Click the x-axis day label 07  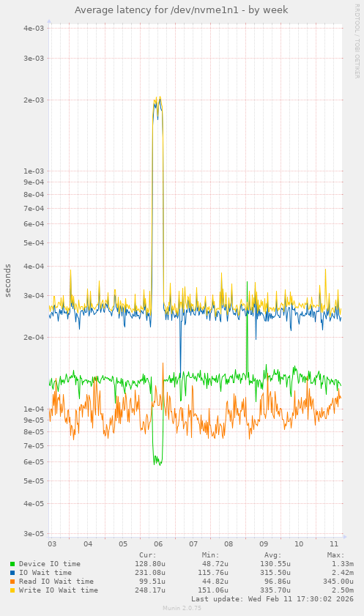click(193, 544)
